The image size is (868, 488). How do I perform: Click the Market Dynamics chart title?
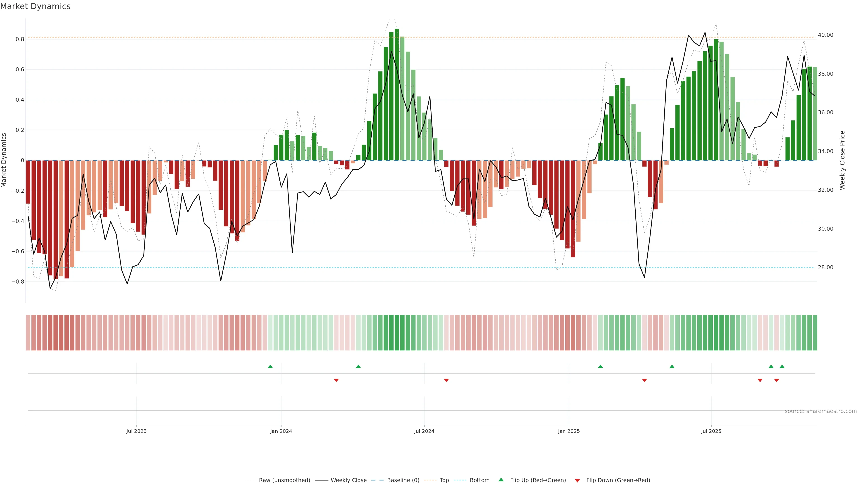35,6
